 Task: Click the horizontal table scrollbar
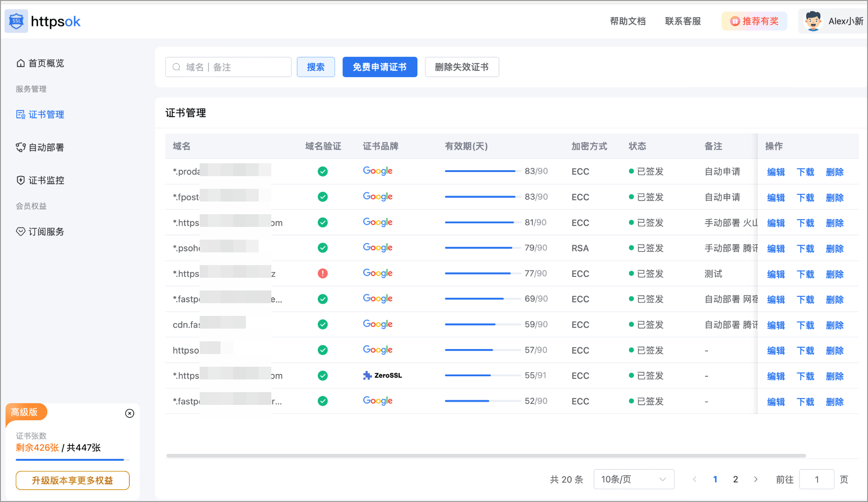tap(486, 456)
